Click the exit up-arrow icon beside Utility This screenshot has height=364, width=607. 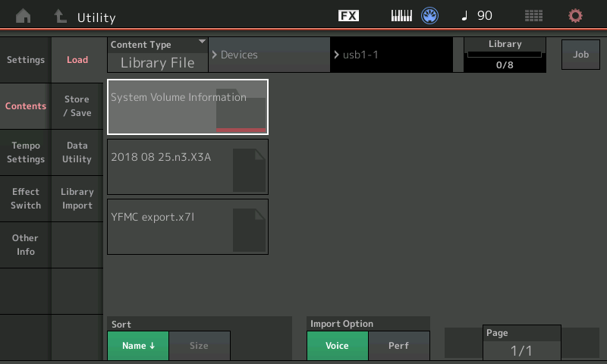tap(60, 16)
